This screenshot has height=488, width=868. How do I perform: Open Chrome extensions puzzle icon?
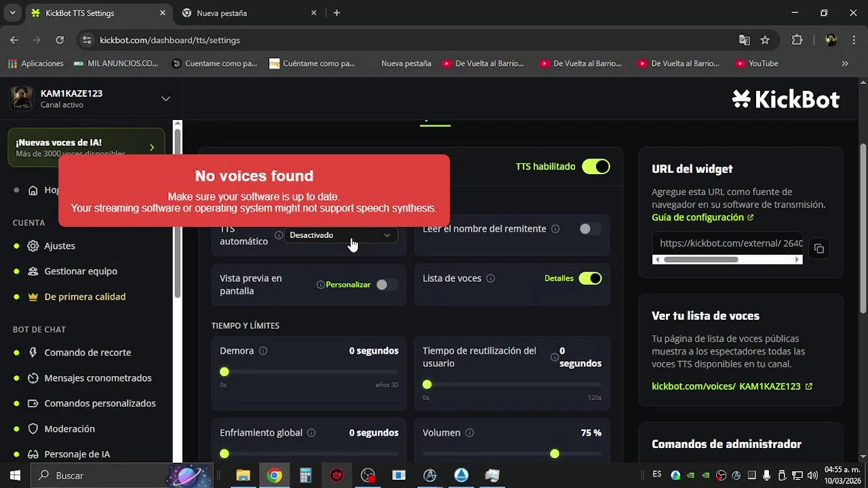797,40
